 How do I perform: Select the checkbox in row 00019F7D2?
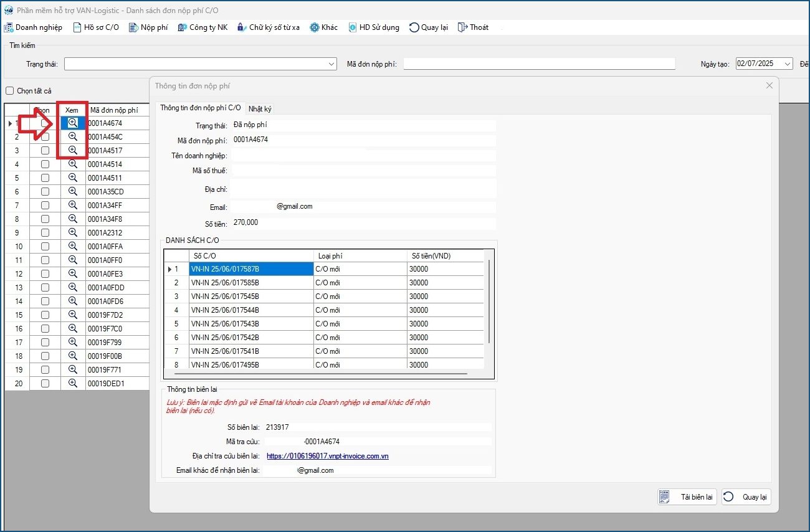click(45, 315)
